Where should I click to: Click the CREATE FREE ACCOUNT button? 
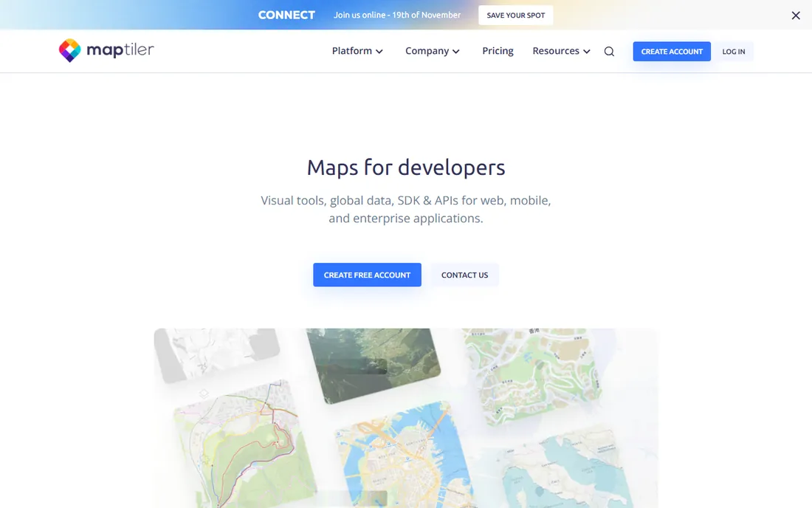[367, 275]
